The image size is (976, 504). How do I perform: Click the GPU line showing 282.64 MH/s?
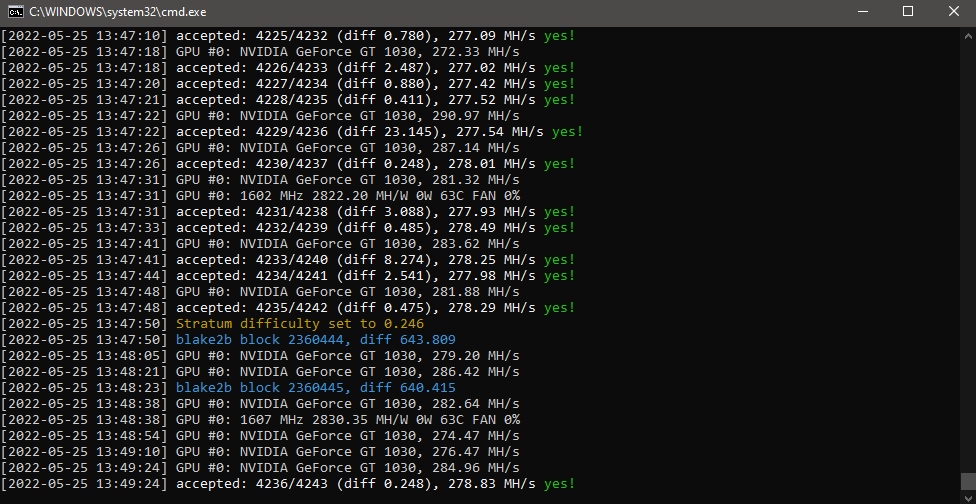pyautogui.click(x=260, y=404)
